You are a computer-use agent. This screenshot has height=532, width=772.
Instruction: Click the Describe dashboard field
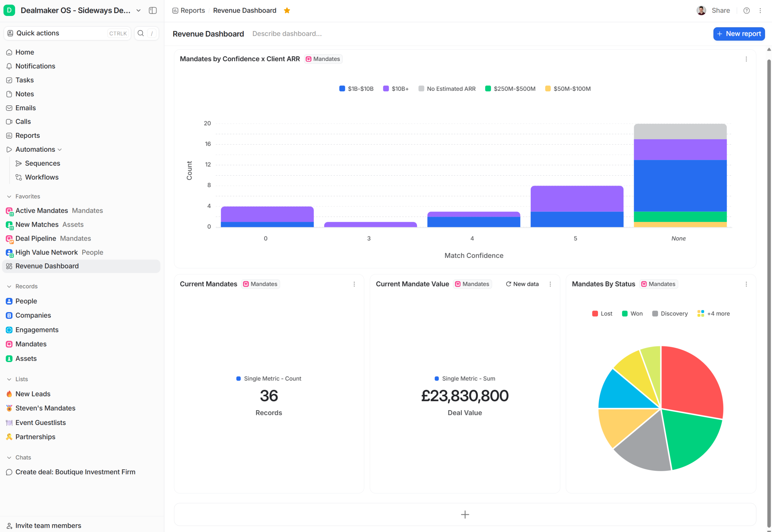click(x=287, y=34)
